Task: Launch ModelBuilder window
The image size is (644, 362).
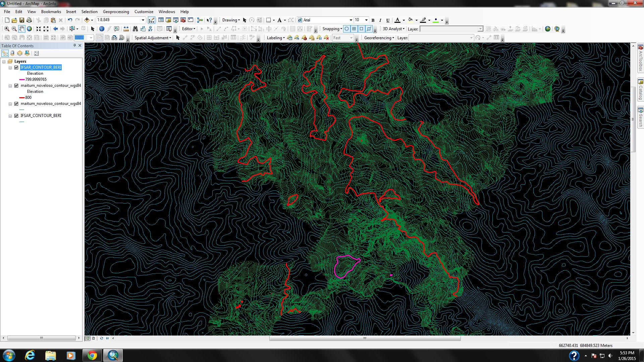Action: 200,20
